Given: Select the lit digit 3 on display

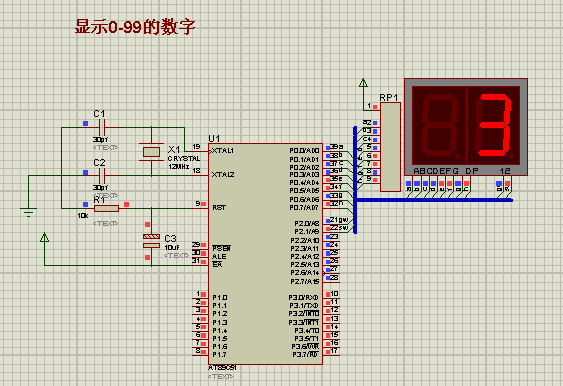Looking at the screenshot, I should pos(494,125).
